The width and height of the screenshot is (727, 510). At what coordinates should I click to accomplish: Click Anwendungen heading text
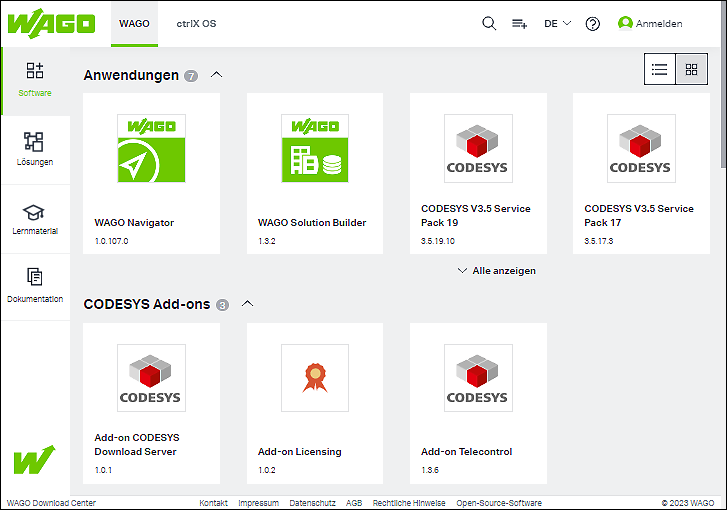[131, 75]
